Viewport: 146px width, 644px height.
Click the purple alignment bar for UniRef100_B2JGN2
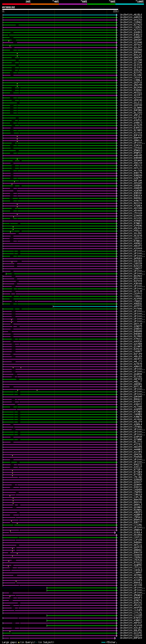[60, 75]
